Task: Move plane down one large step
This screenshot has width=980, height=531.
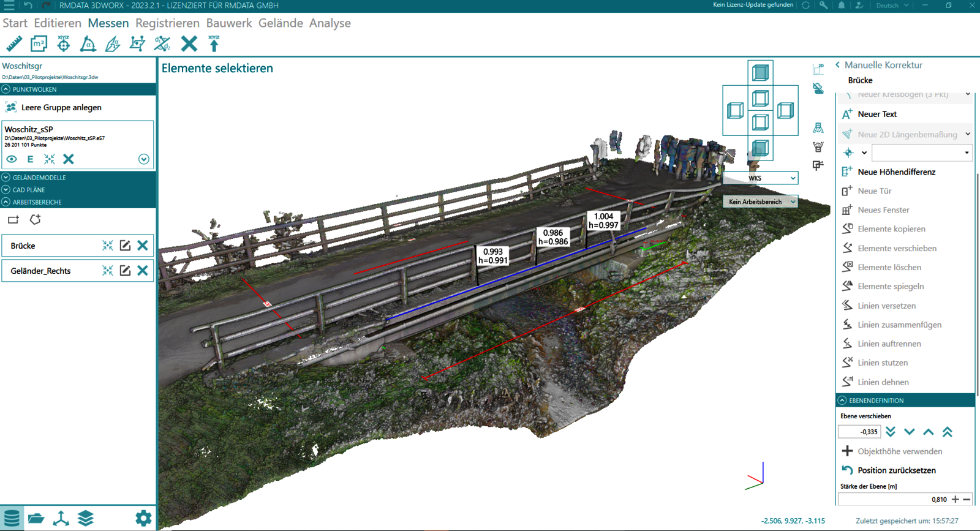Action: pyautogui.click(x=891, y=432)
